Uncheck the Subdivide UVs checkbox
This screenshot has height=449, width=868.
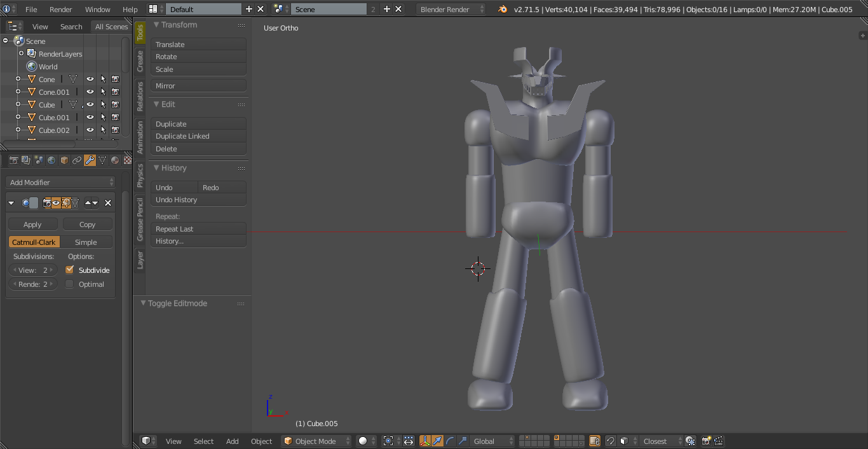pyautogui.click(x=70, y=270)
